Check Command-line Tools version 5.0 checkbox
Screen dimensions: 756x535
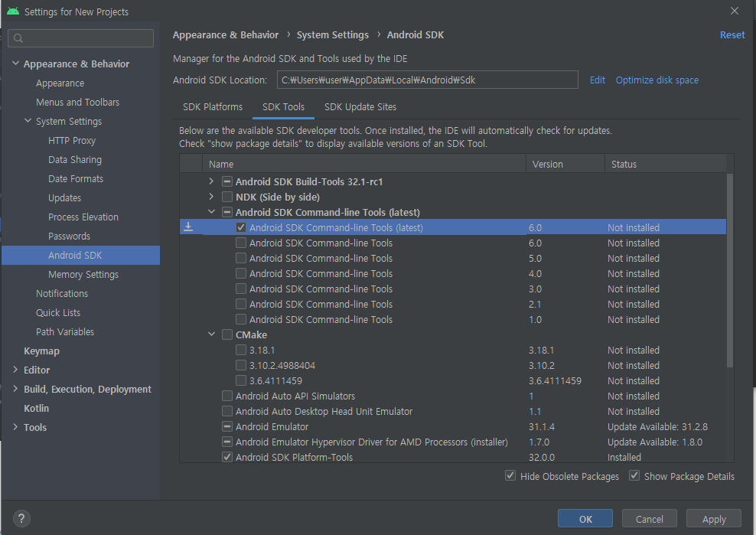pos(241,258)
